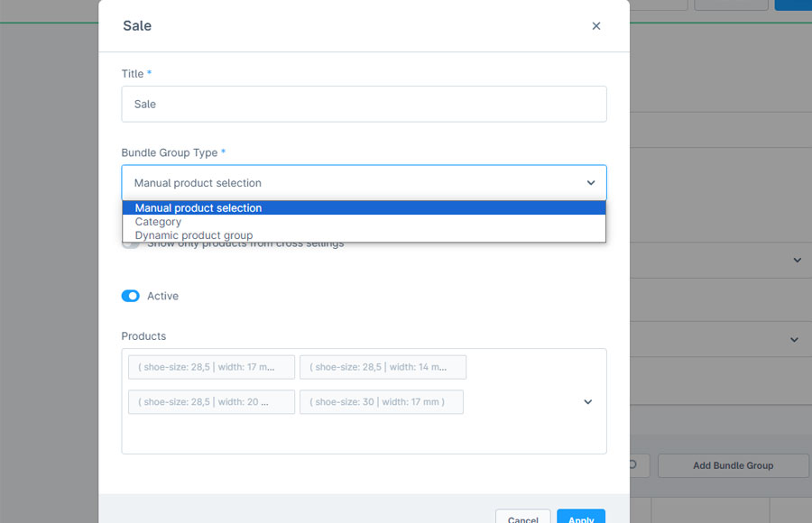Click the upper collapse chevron on the right edge
Viewport: 812px width, 523px height.
[x=797, y=260]
